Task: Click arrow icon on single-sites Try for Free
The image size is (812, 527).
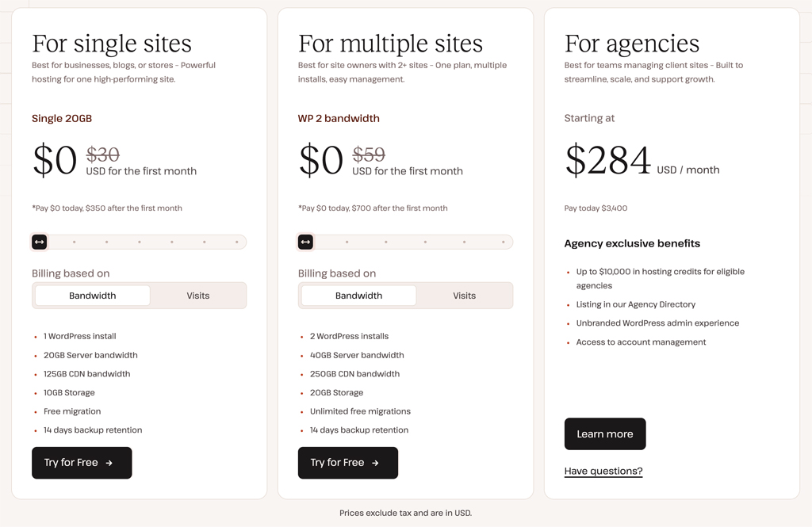Action: point(109,463)
